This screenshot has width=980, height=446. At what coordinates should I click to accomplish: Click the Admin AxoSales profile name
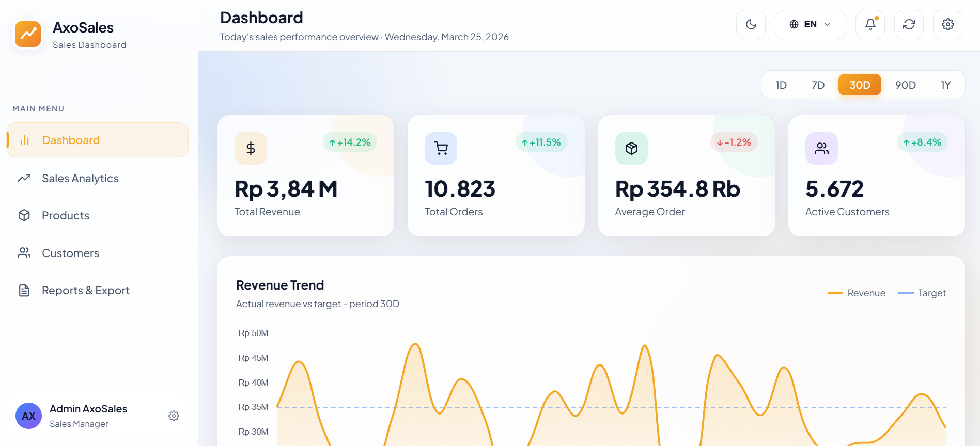point(88,409)
